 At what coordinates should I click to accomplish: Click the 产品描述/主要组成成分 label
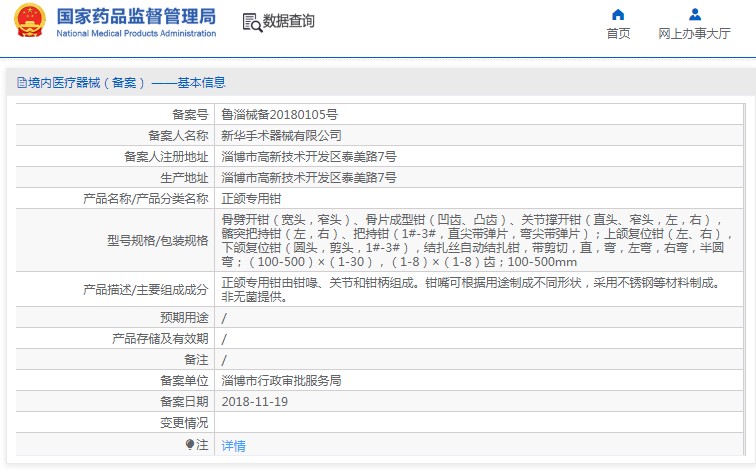pyautogui.click(x=146, y=289)
